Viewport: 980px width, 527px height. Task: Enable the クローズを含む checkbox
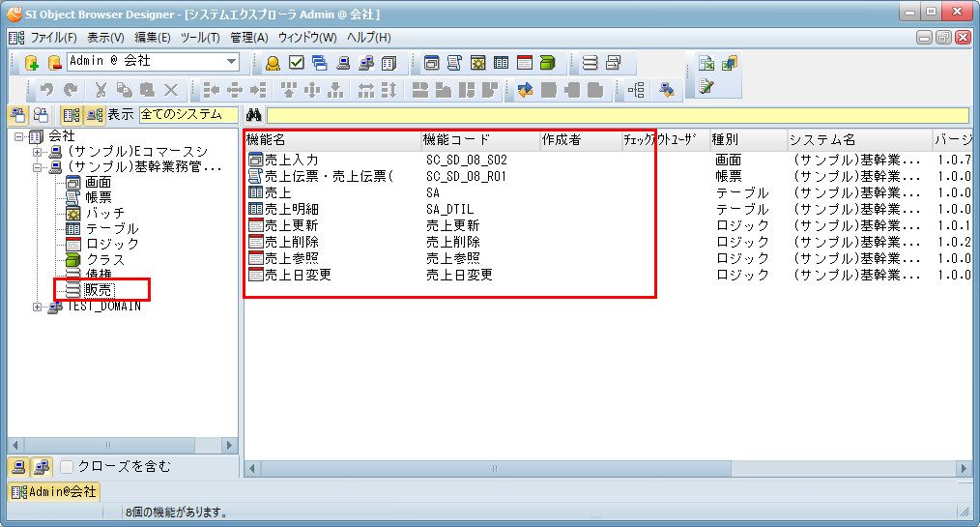click(67, 467)
